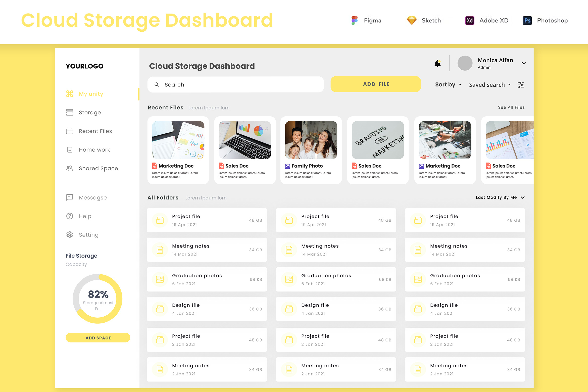
Task: Open the Marketing Doc photo prints thumbnail
Action: (445, 140)
